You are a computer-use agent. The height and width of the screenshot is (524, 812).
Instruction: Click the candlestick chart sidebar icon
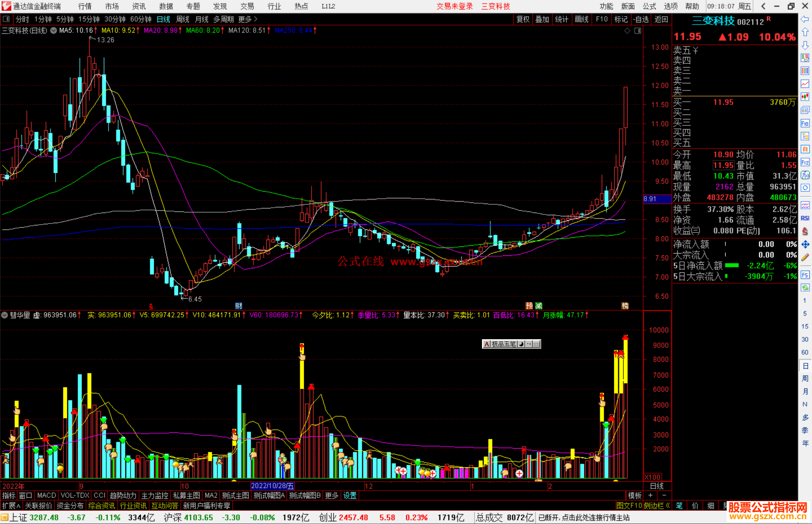click(x=805, y=97)
